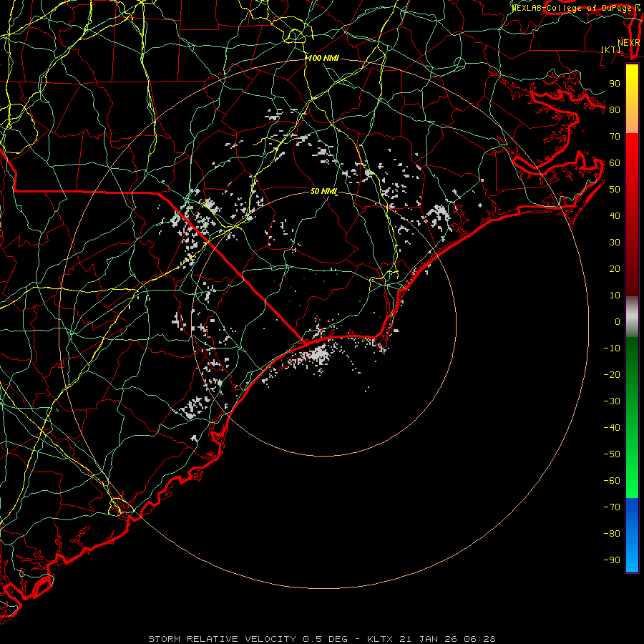
Task: Click the 100 NMI range ring label
Action: coord(323,59)
